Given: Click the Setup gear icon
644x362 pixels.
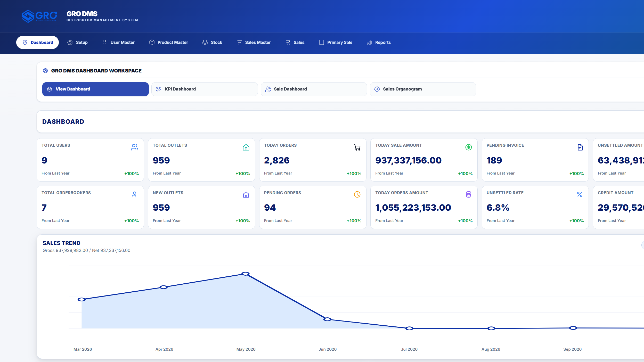Looking at the screenshot, I should pyautogui.click(x=70, y=42).
